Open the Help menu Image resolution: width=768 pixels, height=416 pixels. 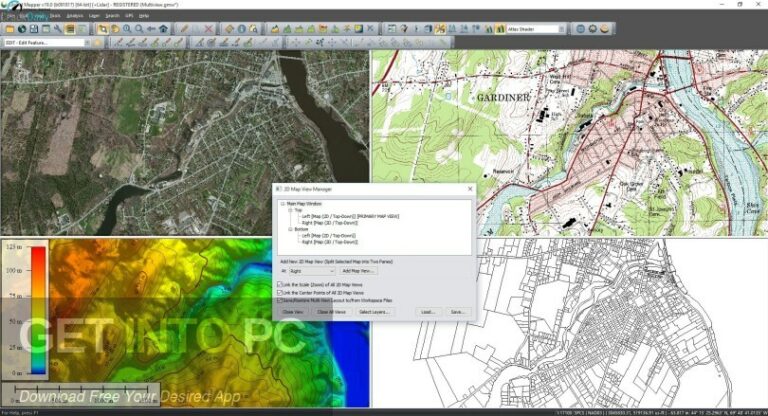[144, 16]
